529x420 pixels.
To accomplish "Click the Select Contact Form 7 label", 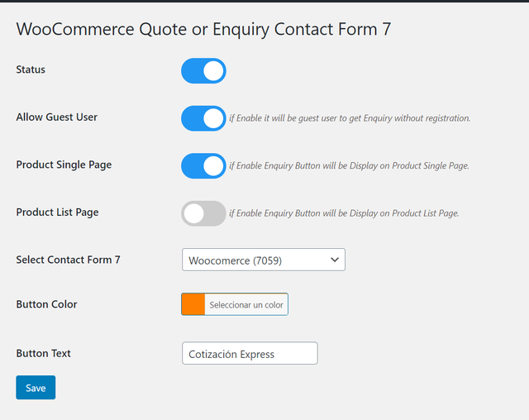I will click(x=68, y=260).
